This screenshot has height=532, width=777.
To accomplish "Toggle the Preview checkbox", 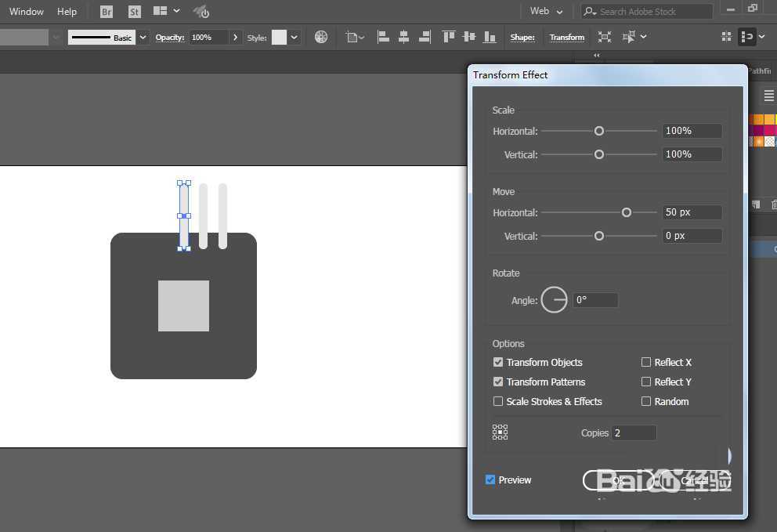I will [x=490, y=480].
